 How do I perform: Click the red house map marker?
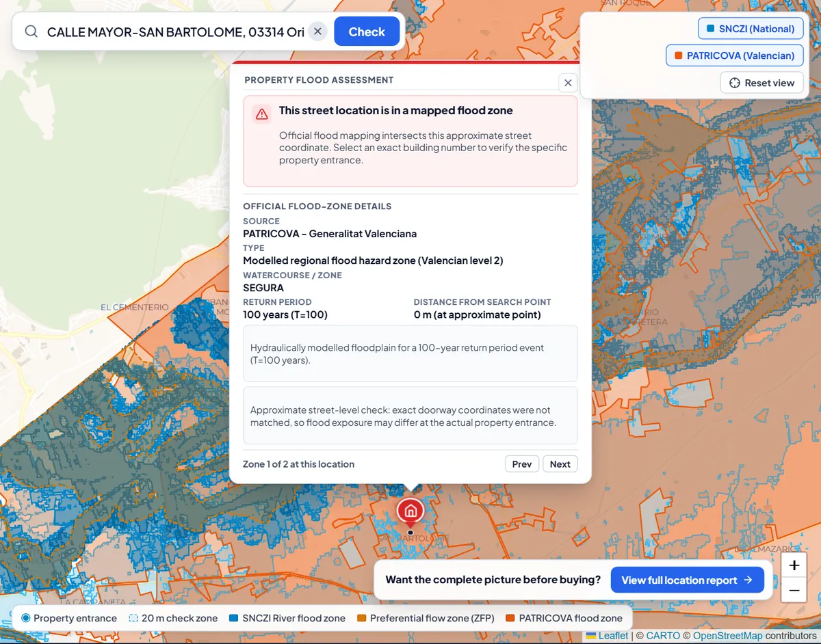pyautogui.click(x=410, y=511)
